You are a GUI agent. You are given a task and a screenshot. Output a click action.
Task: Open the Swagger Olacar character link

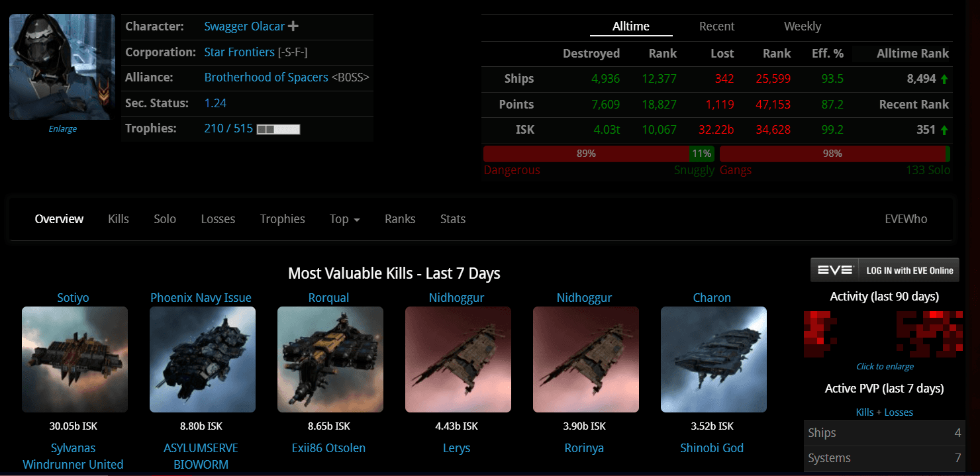(x=244, y=26)
